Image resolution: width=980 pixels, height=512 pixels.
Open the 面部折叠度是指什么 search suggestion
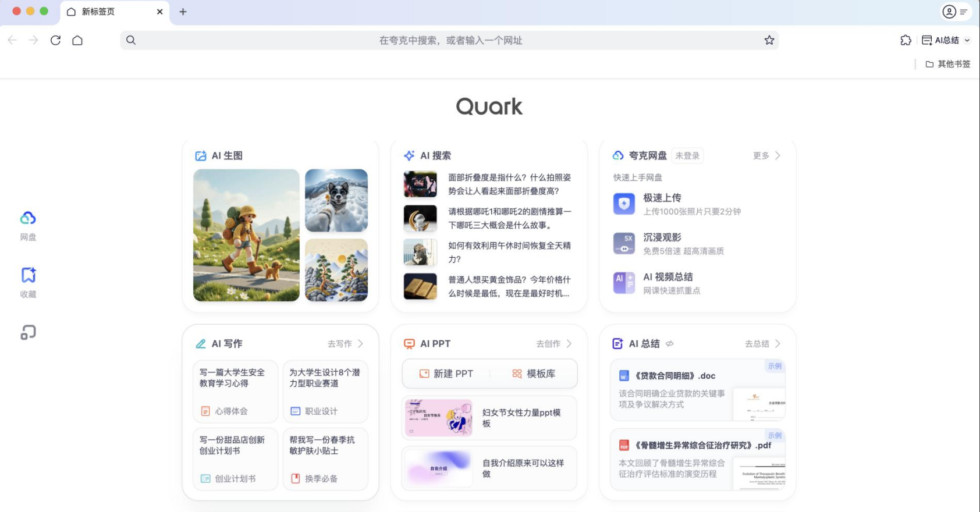(488, 184)
